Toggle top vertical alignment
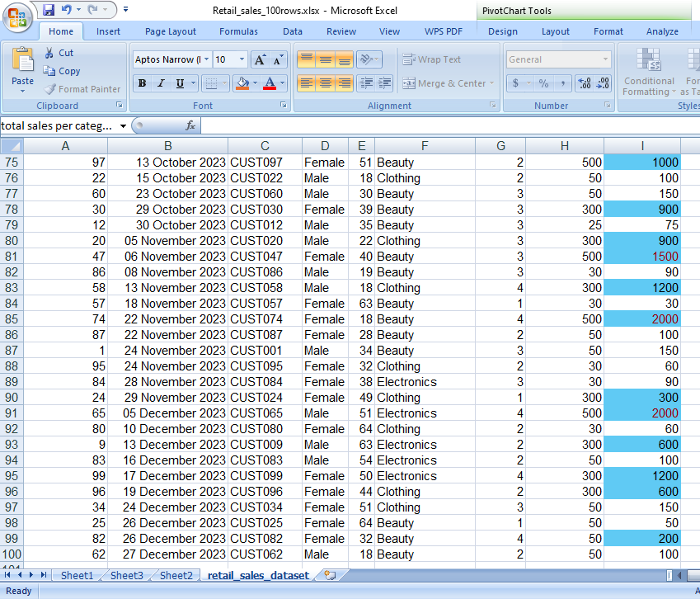Screen dimensions: 700x599 coord(307,59)
